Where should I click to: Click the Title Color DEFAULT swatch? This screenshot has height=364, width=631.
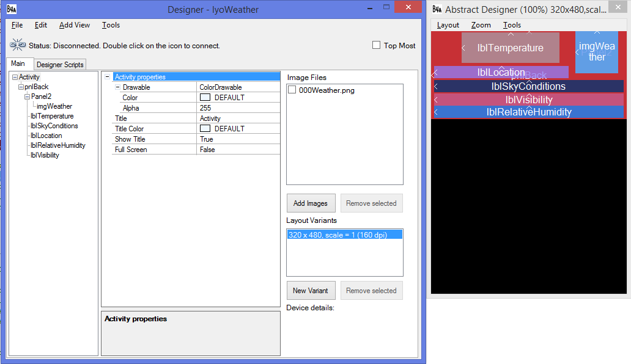coord(205,129)
